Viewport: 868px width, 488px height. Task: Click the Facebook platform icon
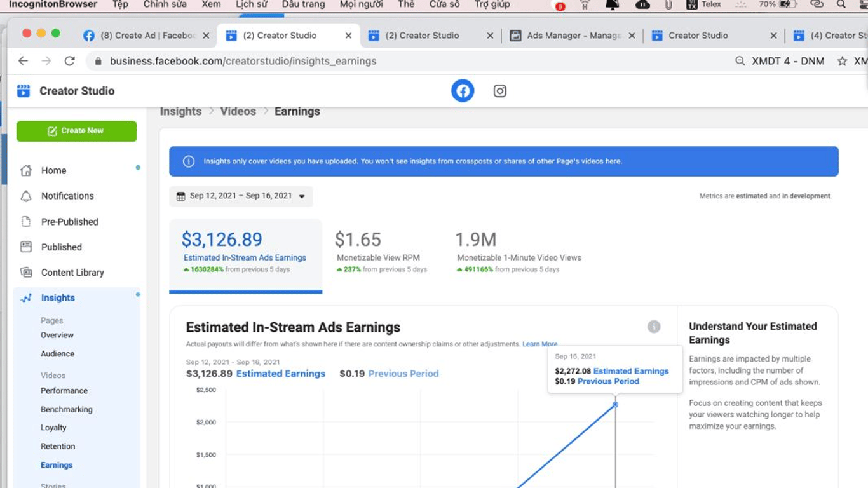(x=463, y=91)
